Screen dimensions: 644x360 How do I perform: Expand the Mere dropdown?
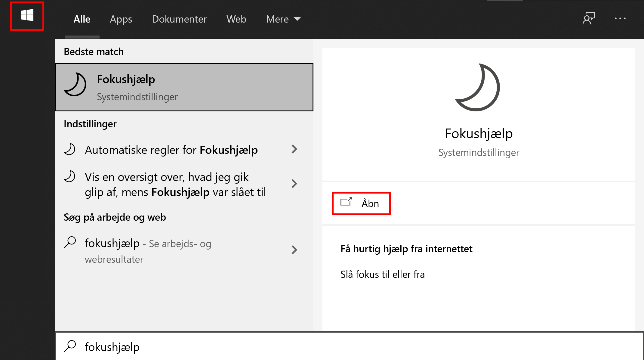(283, 19)
